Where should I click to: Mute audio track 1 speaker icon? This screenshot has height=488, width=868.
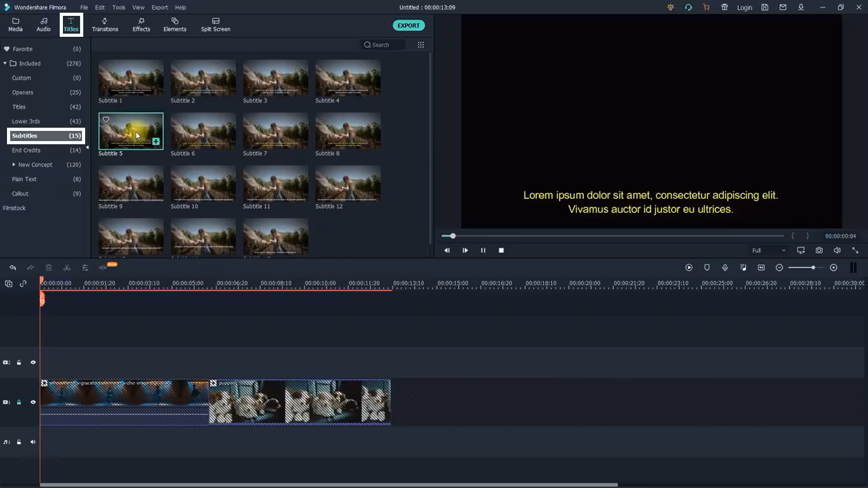pos(33,442)
